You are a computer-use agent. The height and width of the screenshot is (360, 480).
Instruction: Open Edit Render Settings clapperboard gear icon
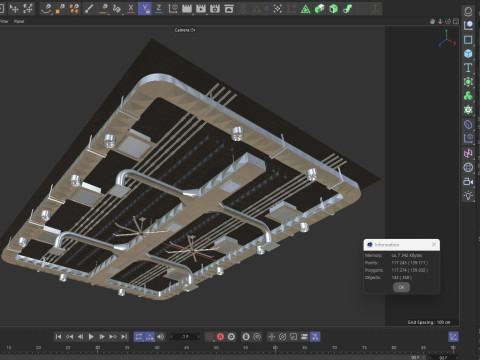[x=215, y=8]
